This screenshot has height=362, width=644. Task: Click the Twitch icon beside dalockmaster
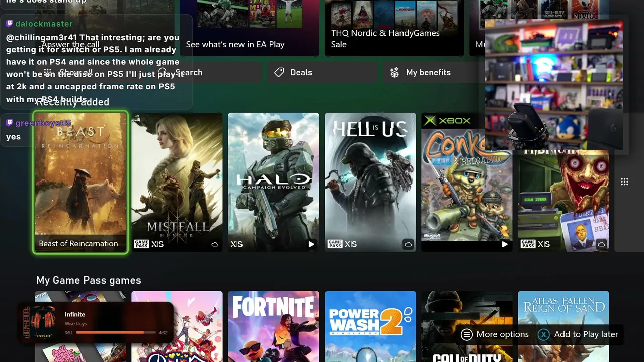[x=10, y=24]
